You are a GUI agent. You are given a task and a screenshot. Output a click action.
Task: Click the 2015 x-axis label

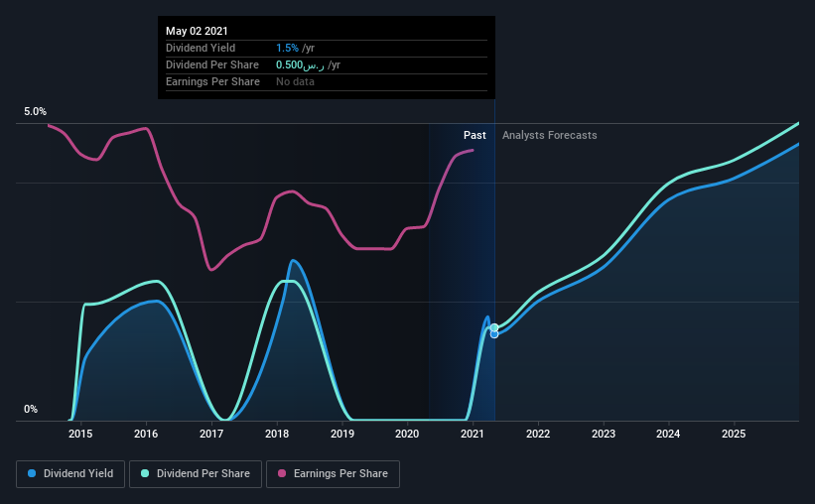click(x=80, y=434)
